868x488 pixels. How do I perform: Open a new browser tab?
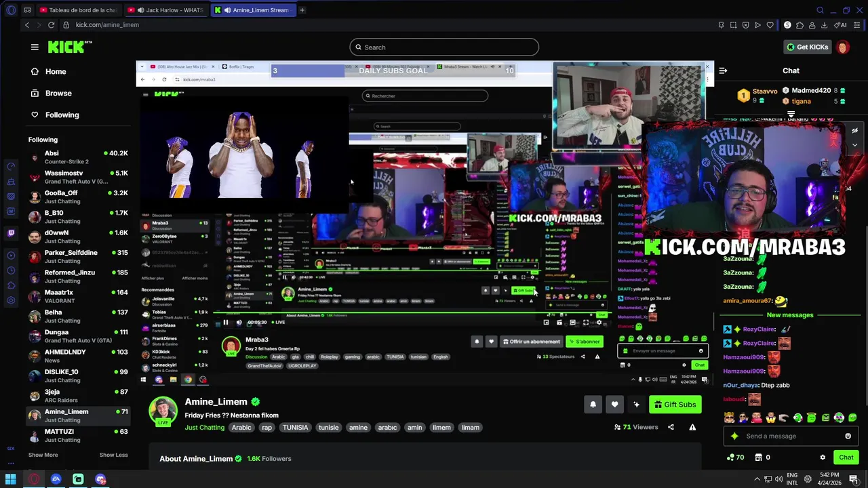(x=302, y=10)
